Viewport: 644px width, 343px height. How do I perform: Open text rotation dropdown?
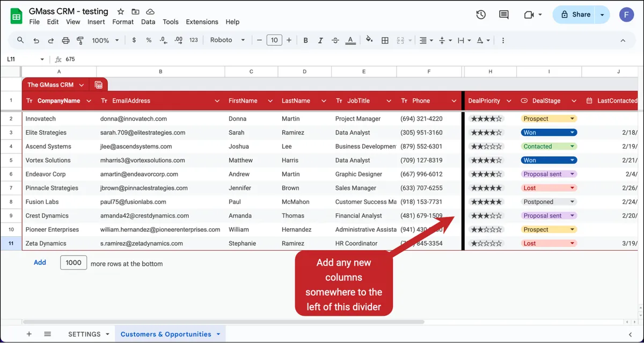click(482, 40)
